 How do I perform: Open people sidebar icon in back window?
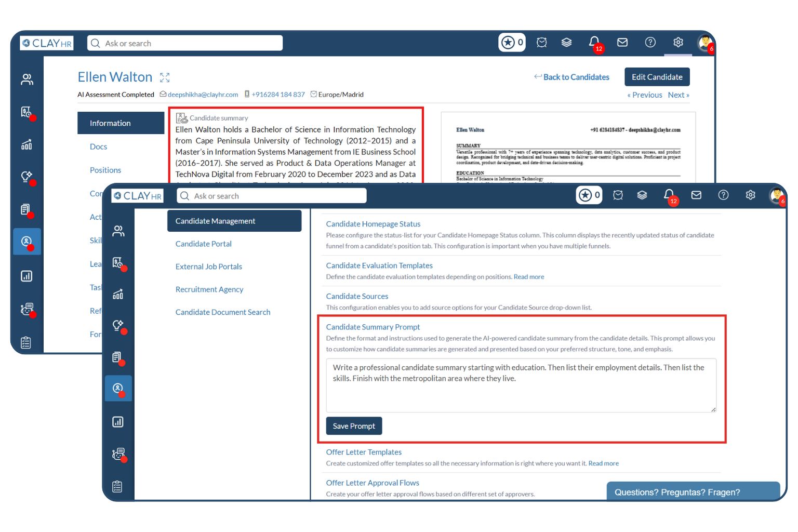(27, 79)
